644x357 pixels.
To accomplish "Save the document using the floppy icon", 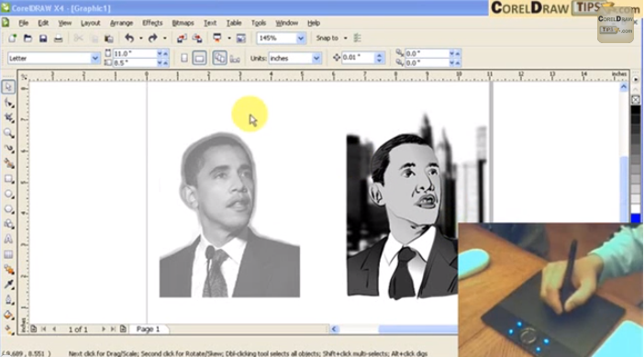I will (x=43, y=39).
